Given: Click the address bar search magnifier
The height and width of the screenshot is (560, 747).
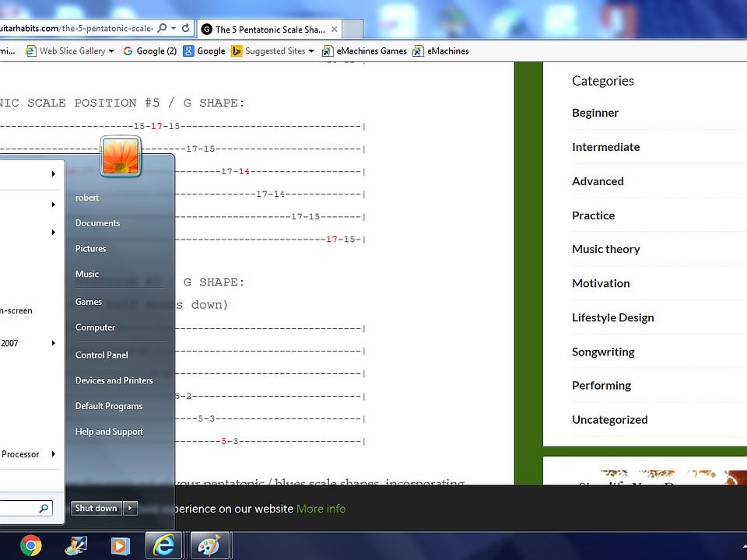Looking at the screenshot, I should (x=162, y=28).
